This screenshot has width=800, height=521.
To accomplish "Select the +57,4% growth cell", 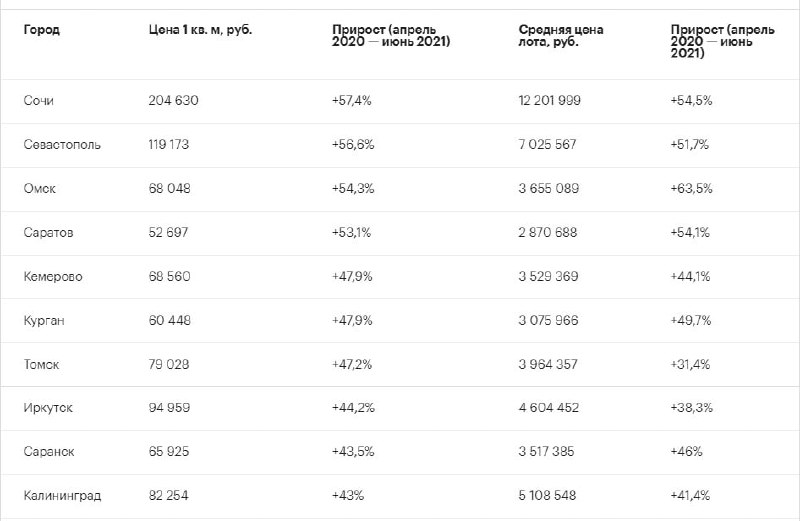I will pyautogui.click(x=352, y=101).
